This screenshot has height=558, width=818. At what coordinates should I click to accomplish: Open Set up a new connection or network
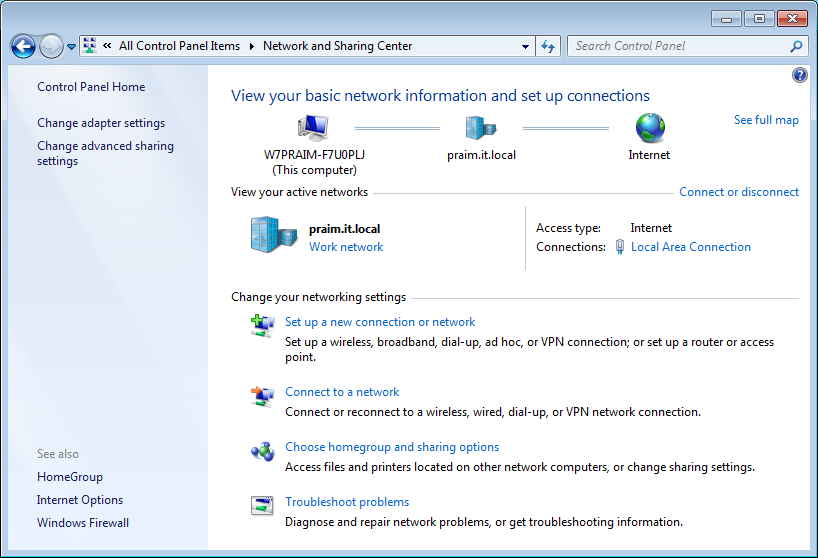[380, 322]
